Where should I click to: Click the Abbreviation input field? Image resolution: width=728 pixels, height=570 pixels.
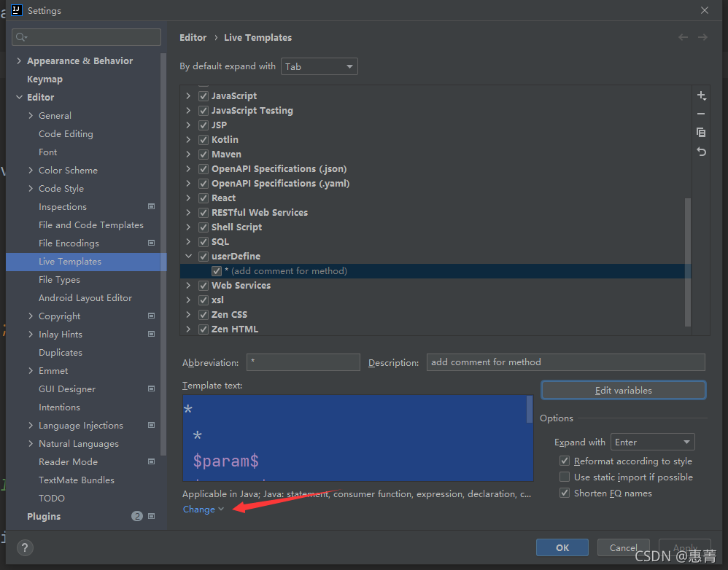point(303,362)
